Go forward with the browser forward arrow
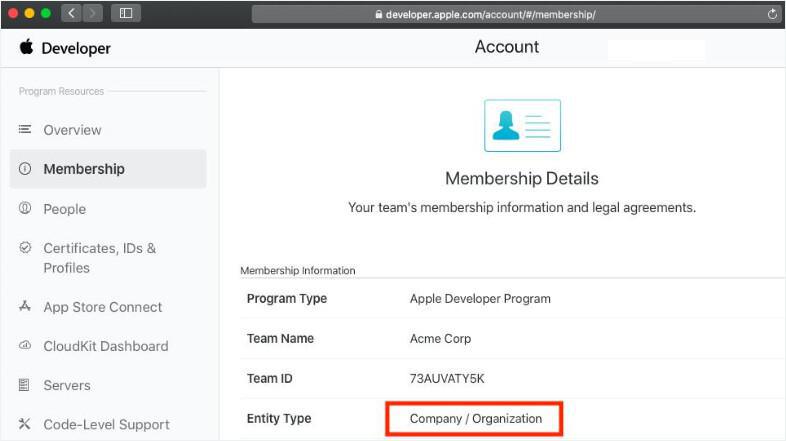This screenshot has height=441, width=786. point(92,14)
